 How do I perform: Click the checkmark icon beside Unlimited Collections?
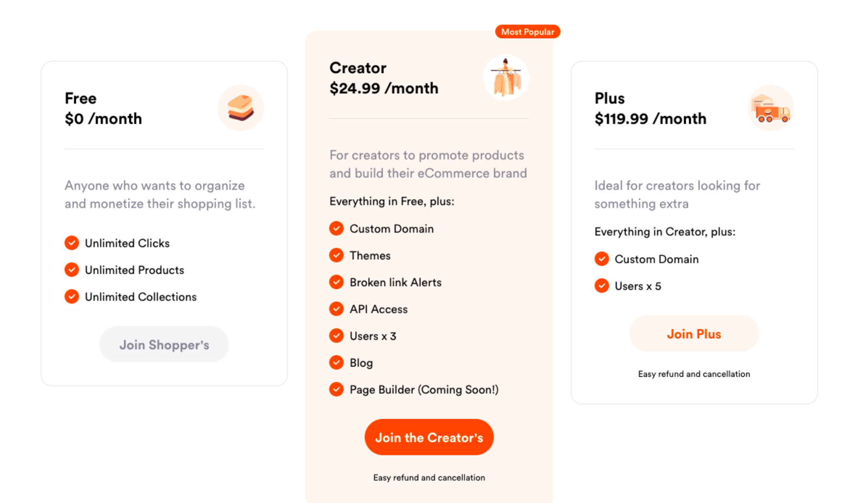pyautogui.click(x=72, y=297)
